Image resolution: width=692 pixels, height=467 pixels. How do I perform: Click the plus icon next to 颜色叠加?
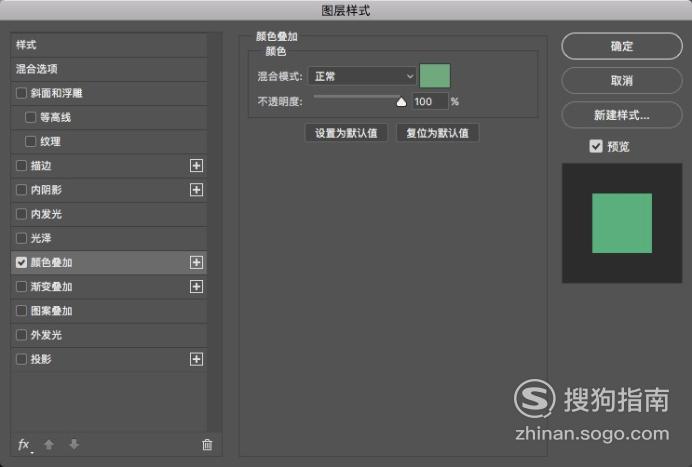click(196, 263)
